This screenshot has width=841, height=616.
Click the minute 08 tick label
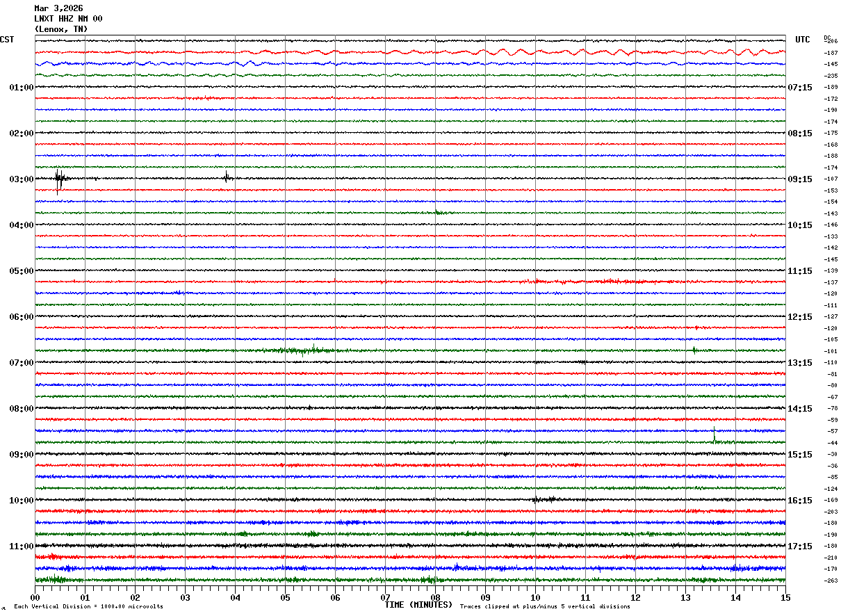point(435,597)
